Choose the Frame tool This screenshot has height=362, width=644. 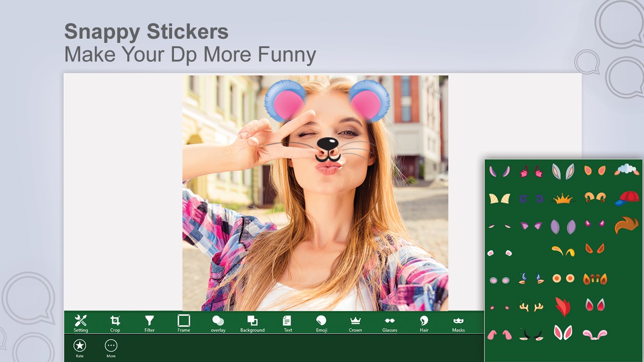coord(184,323)
